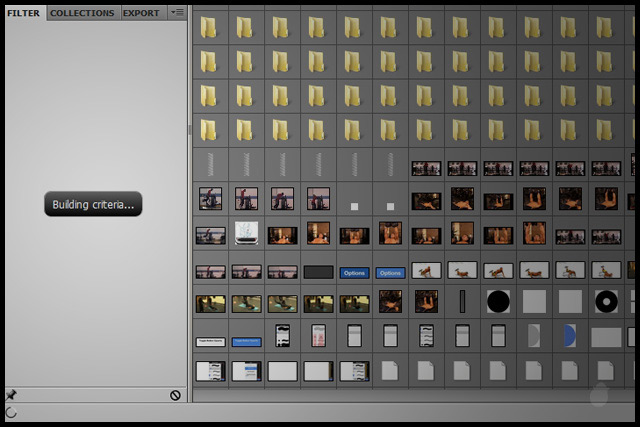The width and height of the screenshot is (640, 427).
Task: Select the black ring disc thumbnail
Action: click(x=605, y=301)
